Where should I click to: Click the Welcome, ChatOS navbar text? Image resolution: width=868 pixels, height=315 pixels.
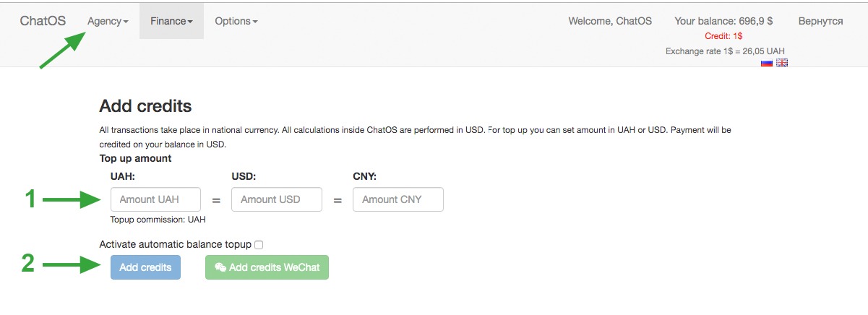click(x=610, y=21)
